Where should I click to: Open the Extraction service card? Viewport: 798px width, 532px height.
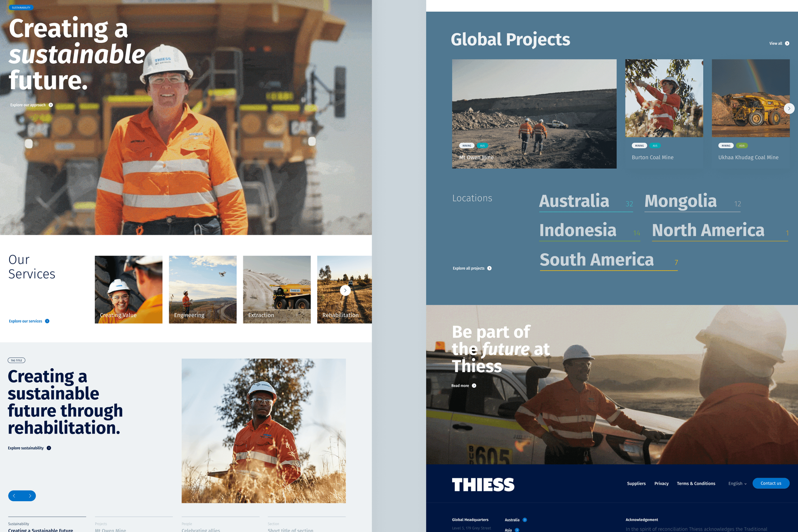[x=276, y=290]
